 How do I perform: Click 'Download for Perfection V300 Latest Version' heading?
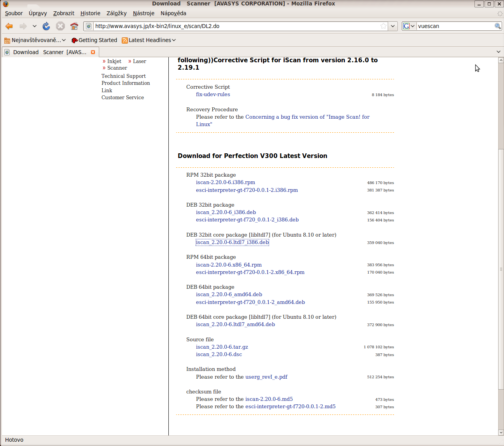(x=252, y=156)
